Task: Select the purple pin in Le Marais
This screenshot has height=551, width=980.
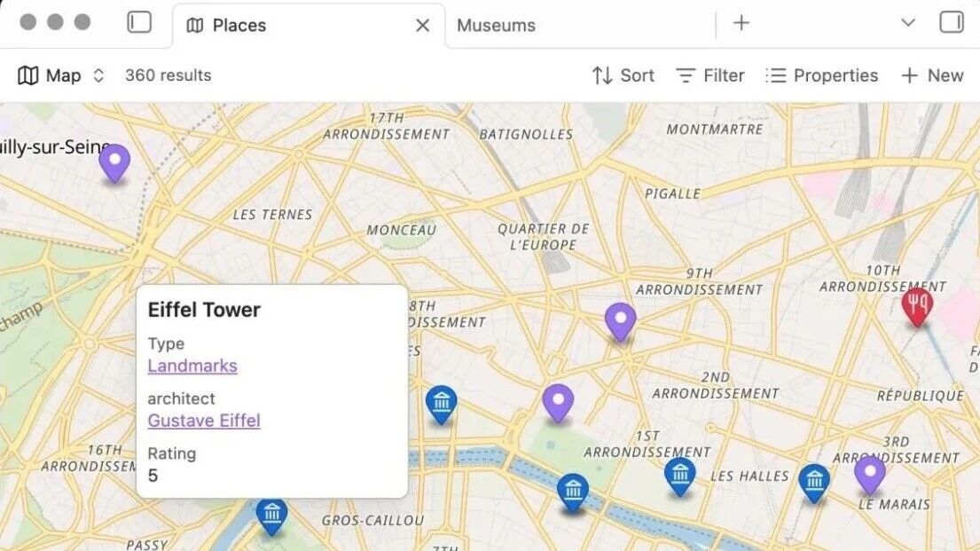Action: (x=869, y=473)
